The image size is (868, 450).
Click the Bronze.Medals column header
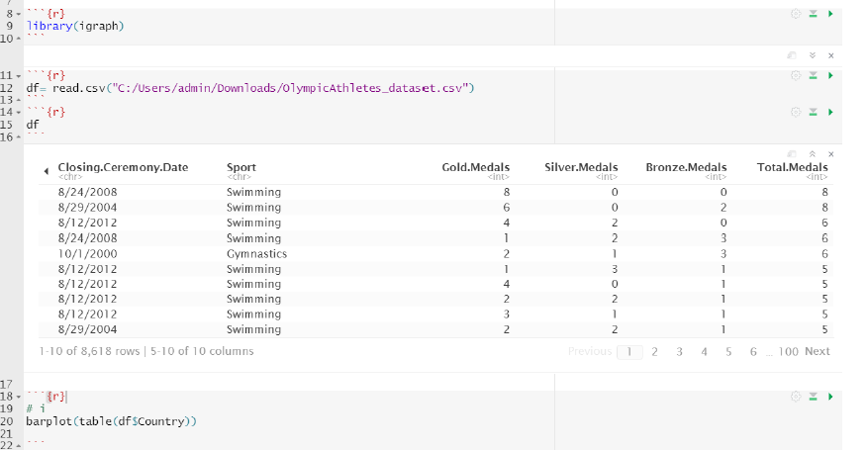[x=687, y=167]
